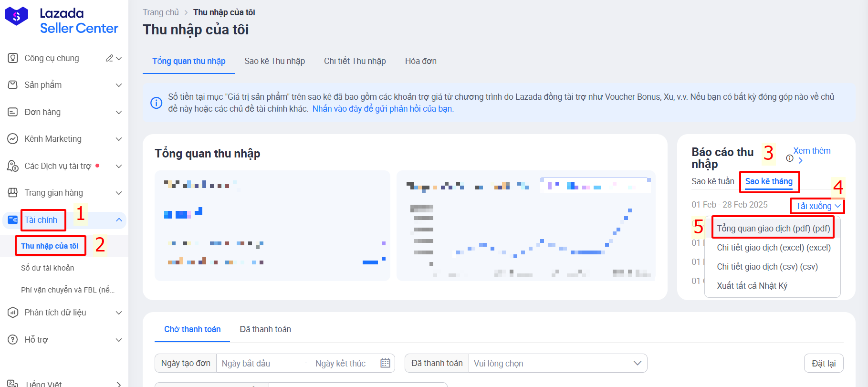
Task: Click the Đặt lại reset button
Action: coord(824,364)
